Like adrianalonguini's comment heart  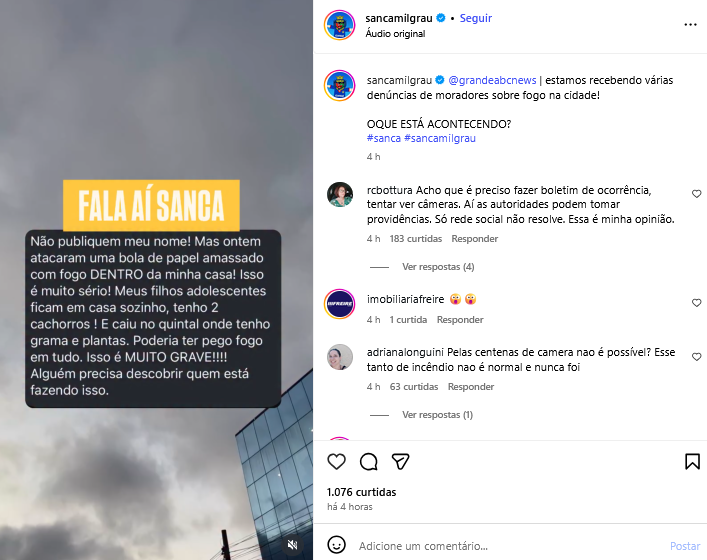[x=697, y=357]
